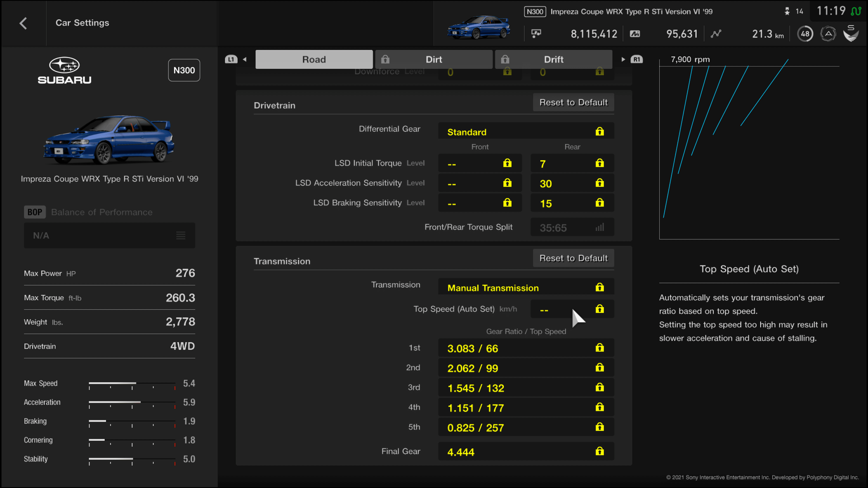Viewport: 868px width, 488px height.
Task: Click lock for front LSD Acceleration Sensitivity
Action: (507, 183)
